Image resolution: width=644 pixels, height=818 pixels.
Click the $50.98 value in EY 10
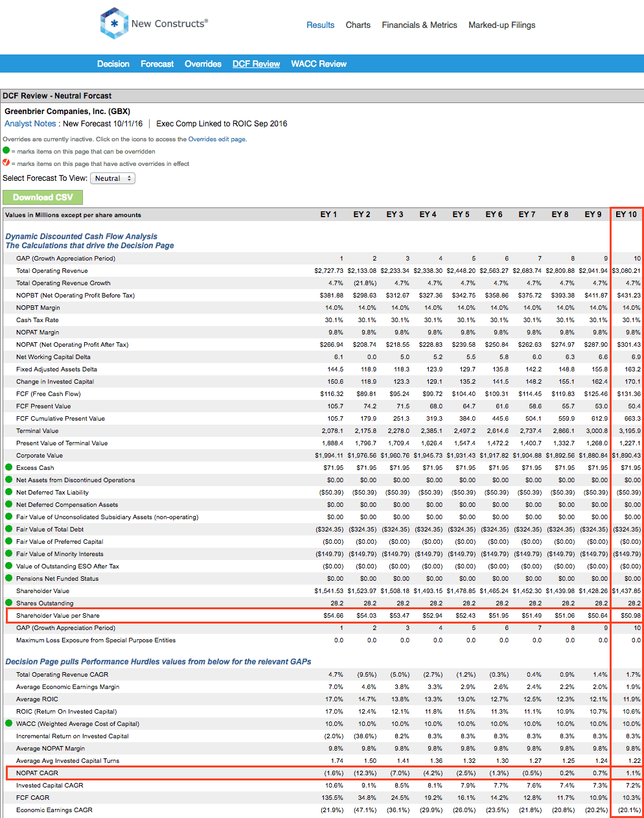(x=630, y=616)
